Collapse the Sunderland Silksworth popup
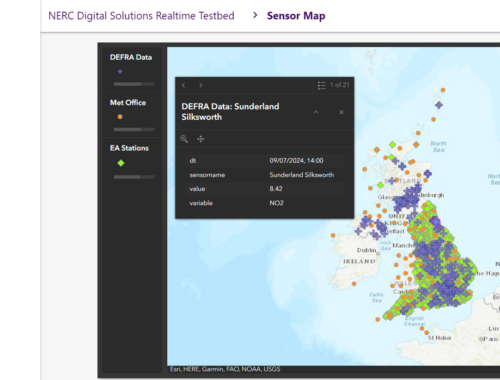This screenshot has width=500, height=380. click(316, 112)
